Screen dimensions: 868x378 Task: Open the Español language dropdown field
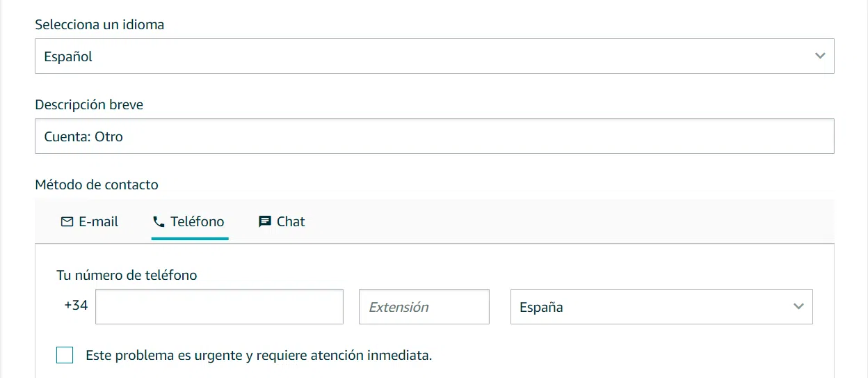[x=417, y=56]
